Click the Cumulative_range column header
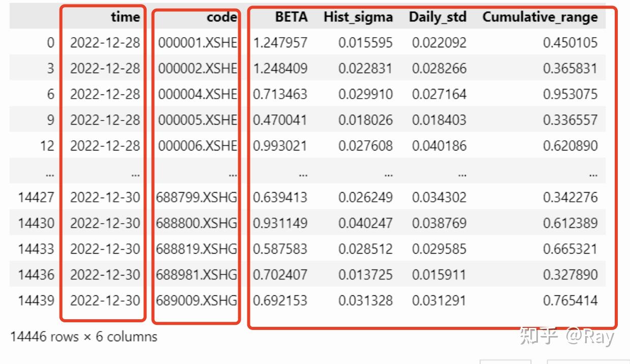The image size is (630, 364). pyautogui.click(x=540, y=17)
